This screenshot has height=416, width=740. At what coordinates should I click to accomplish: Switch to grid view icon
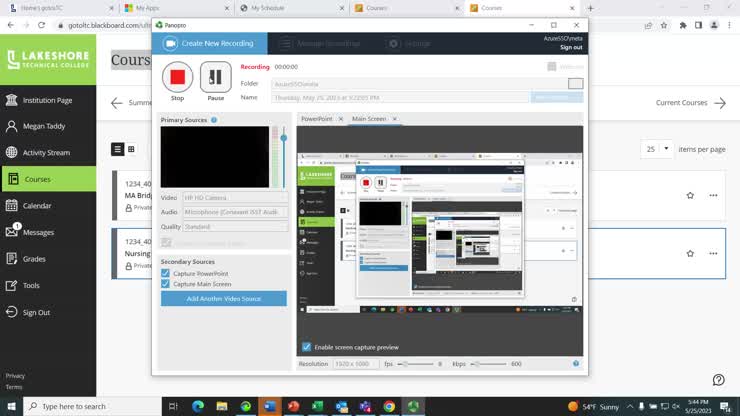click(131, 149)
